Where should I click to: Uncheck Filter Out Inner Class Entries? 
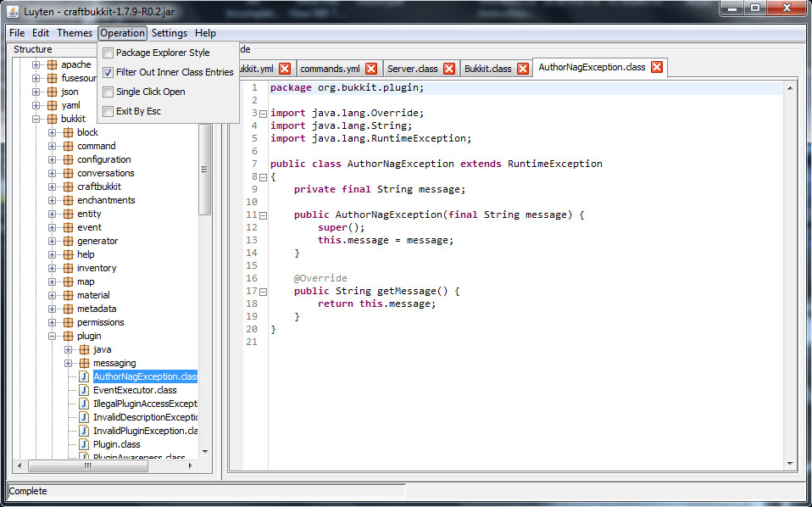point(108,73)
